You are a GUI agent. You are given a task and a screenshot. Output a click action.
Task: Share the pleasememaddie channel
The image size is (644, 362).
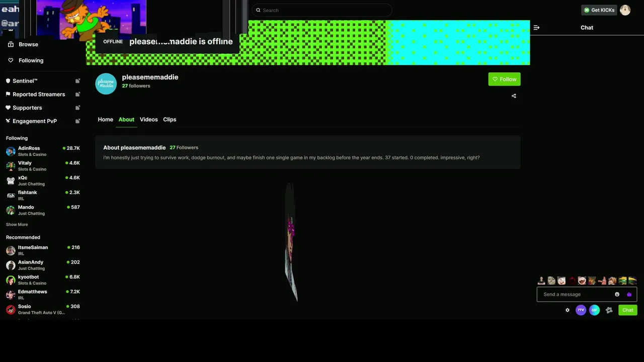[x=514, y=96]
